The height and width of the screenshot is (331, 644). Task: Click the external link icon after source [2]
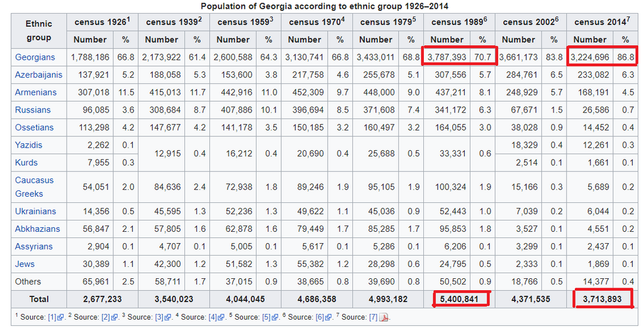point(114,317)
